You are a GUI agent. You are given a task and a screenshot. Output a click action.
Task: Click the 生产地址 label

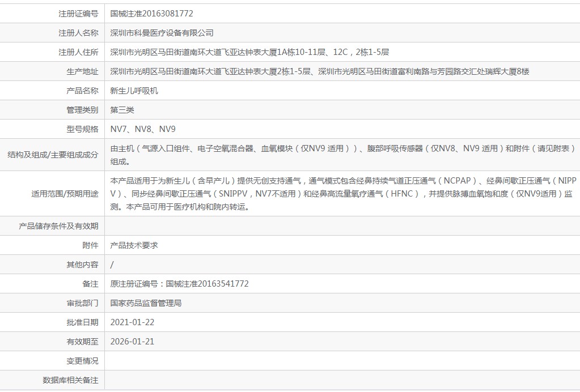(x=82, y=71)
